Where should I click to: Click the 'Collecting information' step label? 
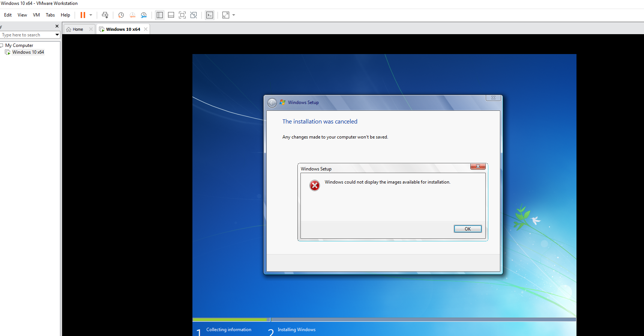(x=229, y=330)
